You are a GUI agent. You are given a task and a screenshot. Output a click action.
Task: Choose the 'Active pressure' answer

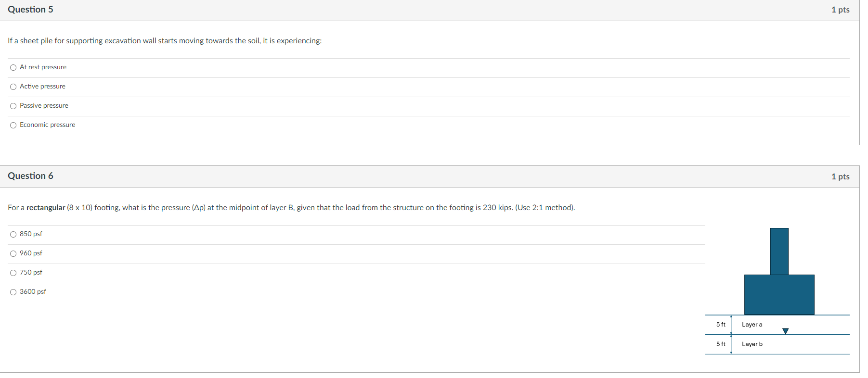(x=13, y=87)
